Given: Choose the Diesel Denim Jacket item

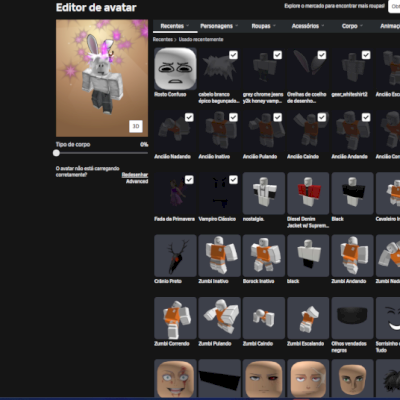Looking at the screenshot, I should point(308,193).
